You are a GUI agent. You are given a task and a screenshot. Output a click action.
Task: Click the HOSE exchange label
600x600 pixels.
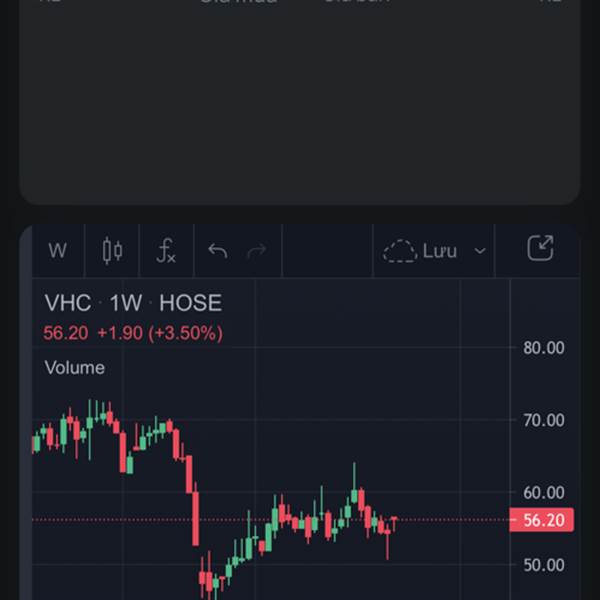(190, 303)
